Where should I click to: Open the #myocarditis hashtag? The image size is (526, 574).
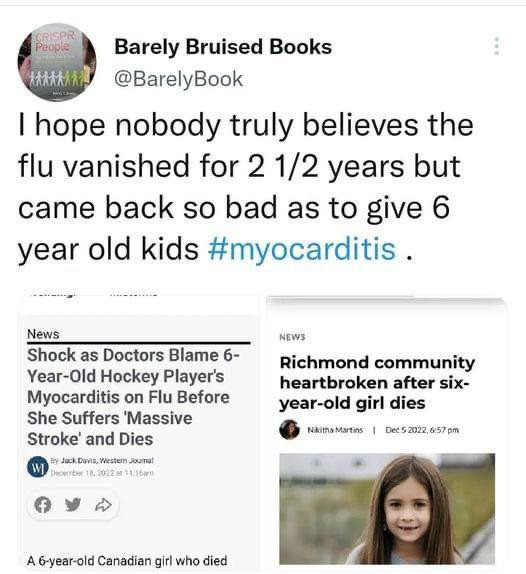(x=302, y=249)
